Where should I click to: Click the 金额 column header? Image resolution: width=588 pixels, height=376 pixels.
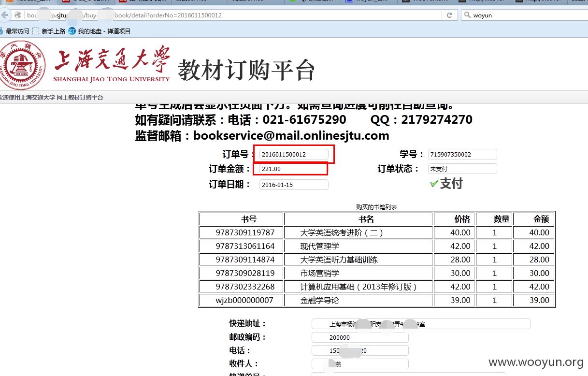point(534,219)
